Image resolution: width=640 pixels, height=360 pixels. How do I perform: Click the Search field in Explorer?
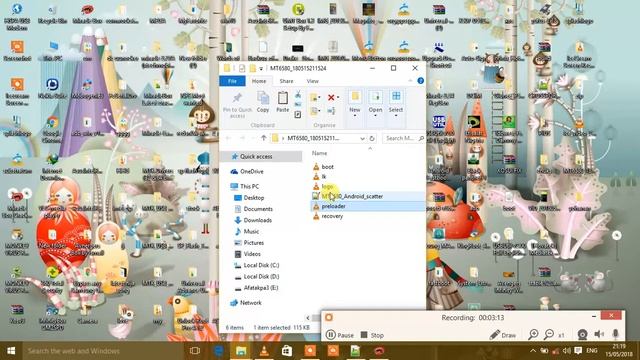(x=403, y=138)
